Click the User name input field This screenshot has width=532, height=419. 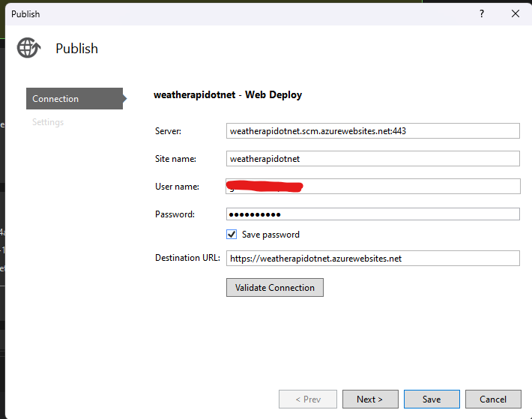pos(373,187)
